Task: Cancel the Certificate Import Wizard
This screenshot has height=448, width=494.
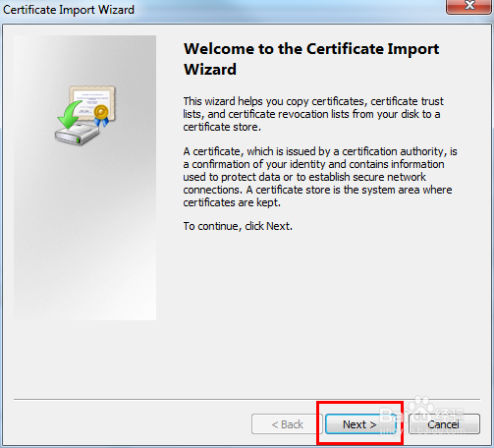Action: pyautogui.click(x=444, y=424)
